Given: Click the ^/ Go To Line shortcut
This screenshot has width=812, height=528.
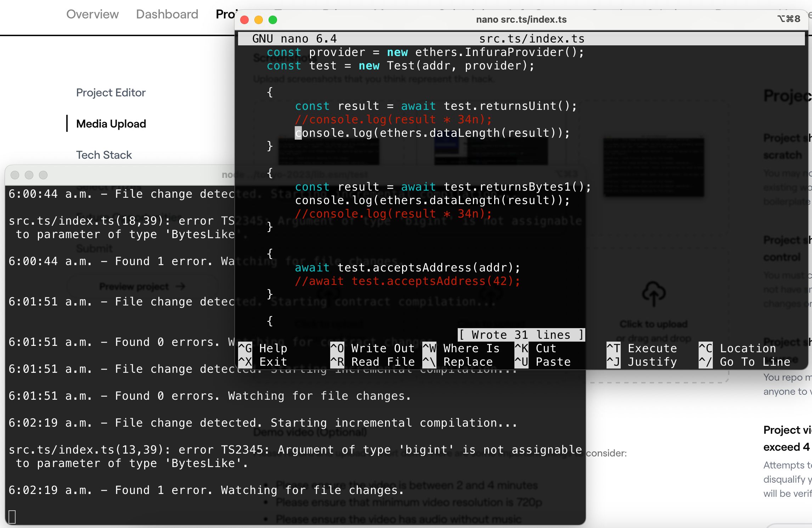Looking at the screenshot, I should [744, 362].
